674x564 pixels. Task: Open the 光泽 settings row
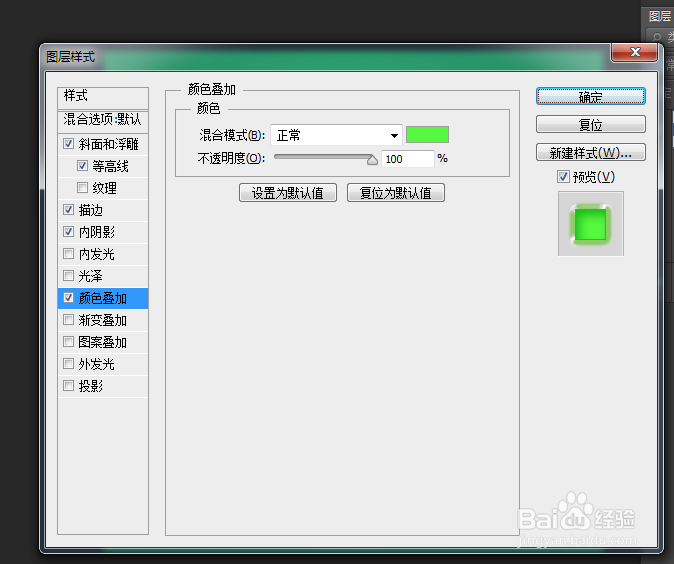[103, 276]
